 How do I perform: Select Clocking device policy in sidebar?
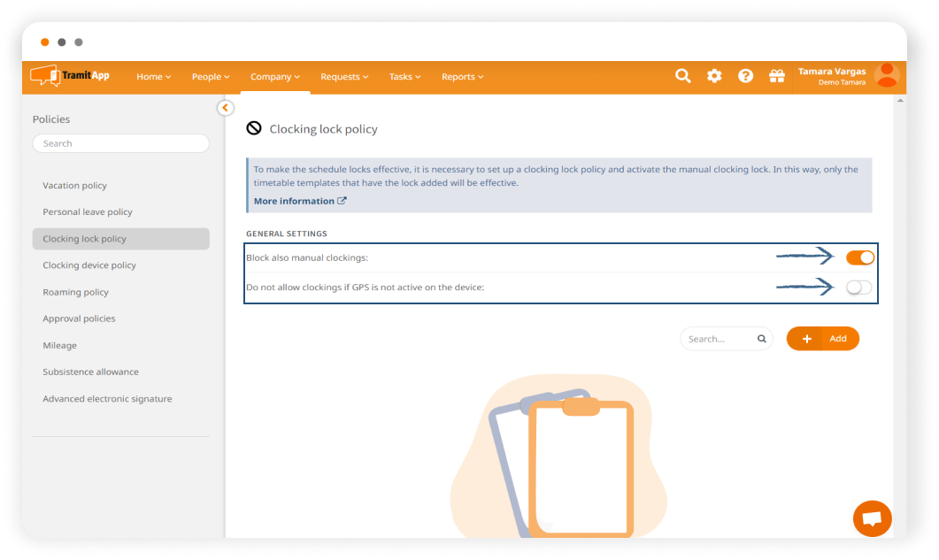(89, 265)
